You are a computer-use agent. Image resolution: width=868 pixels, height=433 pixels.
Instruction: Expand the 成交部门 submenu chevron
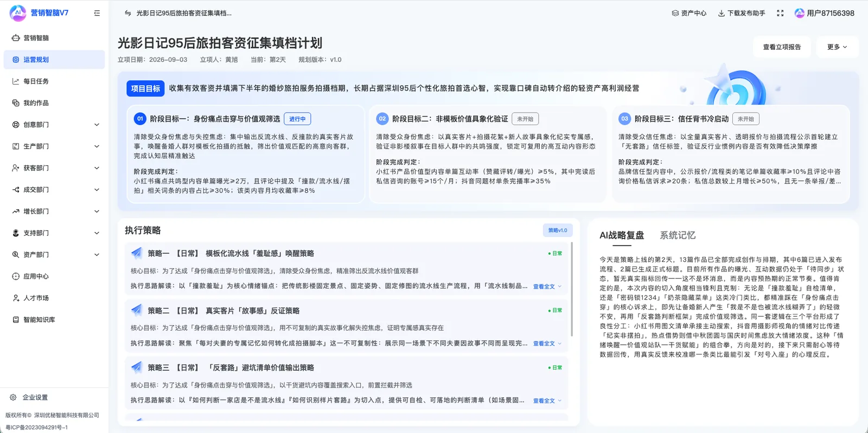tap(97, 190)
